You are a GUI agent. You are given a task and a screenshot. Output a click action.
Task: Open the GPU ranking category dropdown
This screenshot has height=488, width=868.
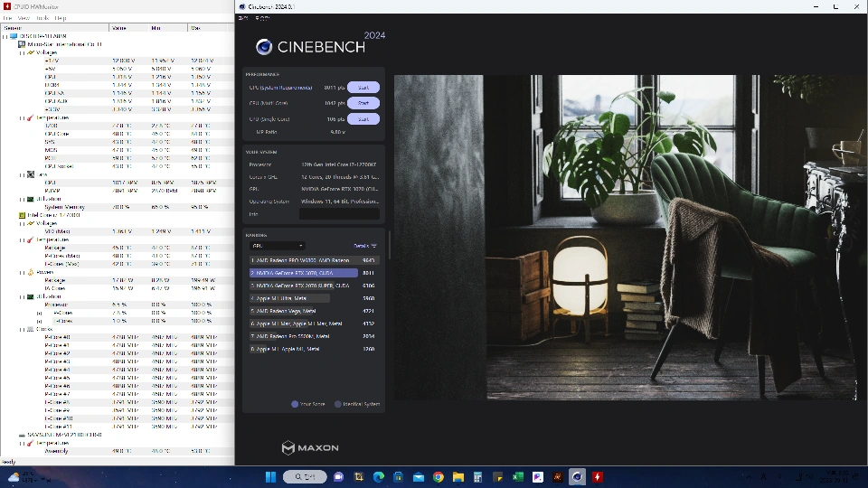(277, 246)
